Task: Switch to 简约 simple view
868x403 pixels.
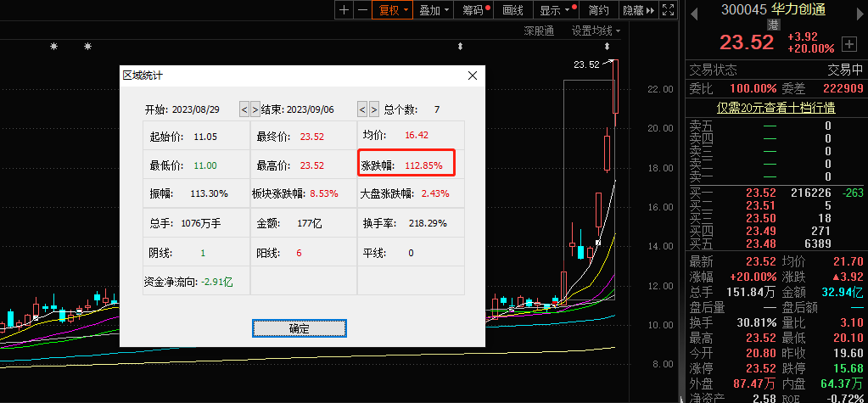Action: coord(598,10)
